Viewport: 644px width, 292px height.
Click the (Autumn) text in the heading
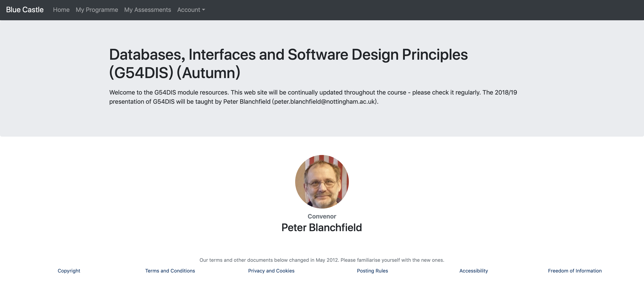(208, 73)
